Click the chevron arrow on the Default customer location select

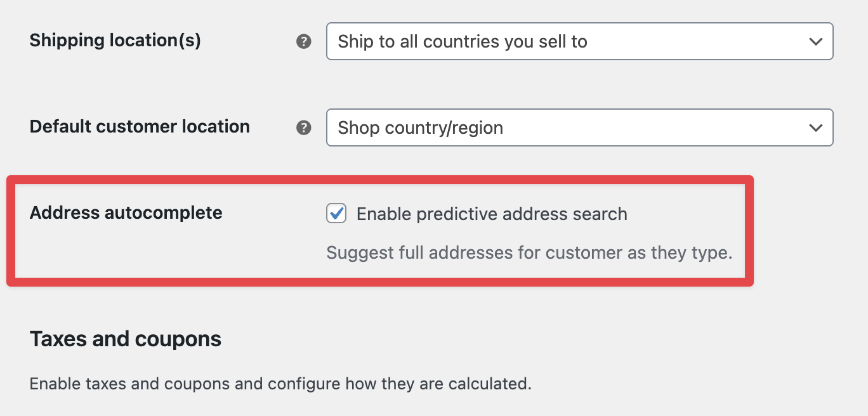pos(816,127)
